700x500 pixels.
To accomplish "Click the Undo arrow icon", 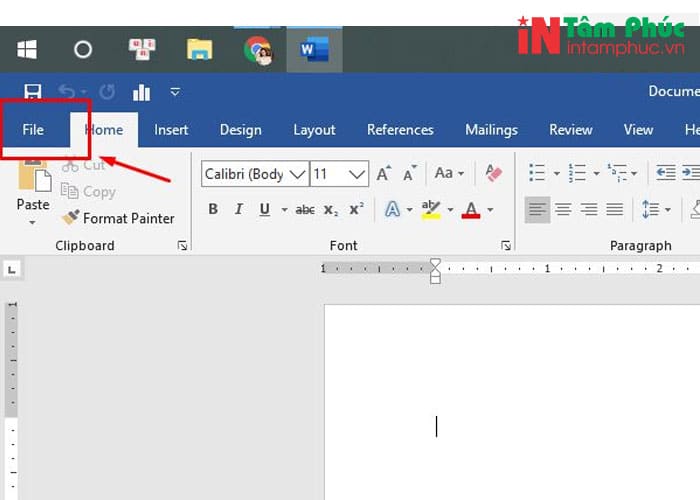I will coord(67,92).
